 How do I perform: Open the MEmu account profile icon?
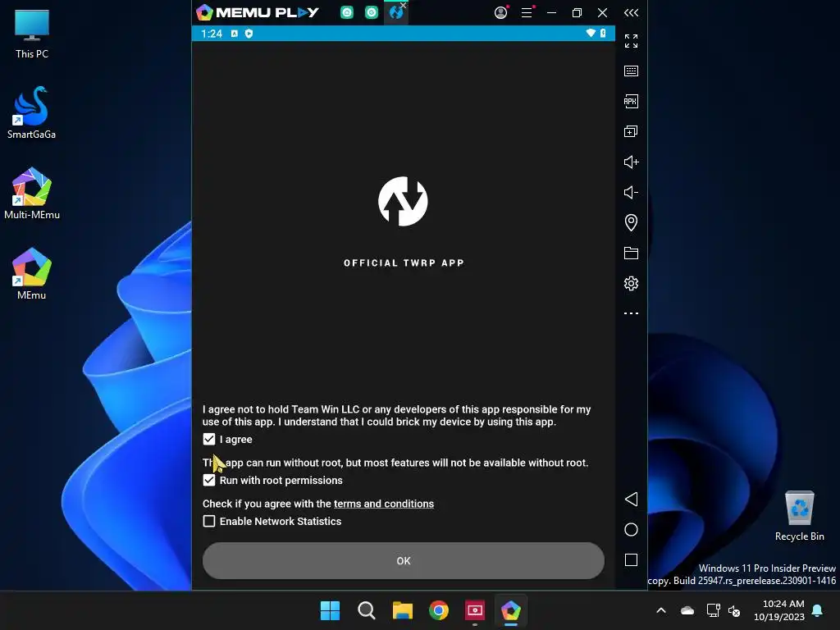click(x=501, y=12)
